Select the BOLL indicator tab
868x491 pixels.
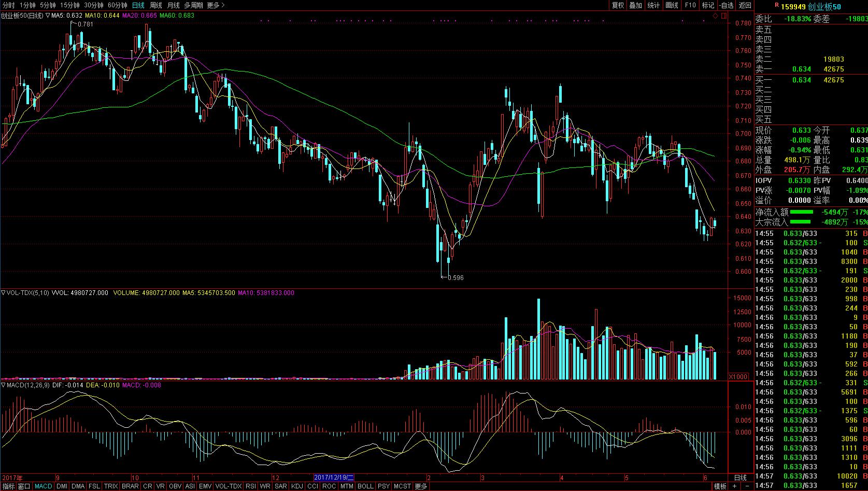[365, 486]
